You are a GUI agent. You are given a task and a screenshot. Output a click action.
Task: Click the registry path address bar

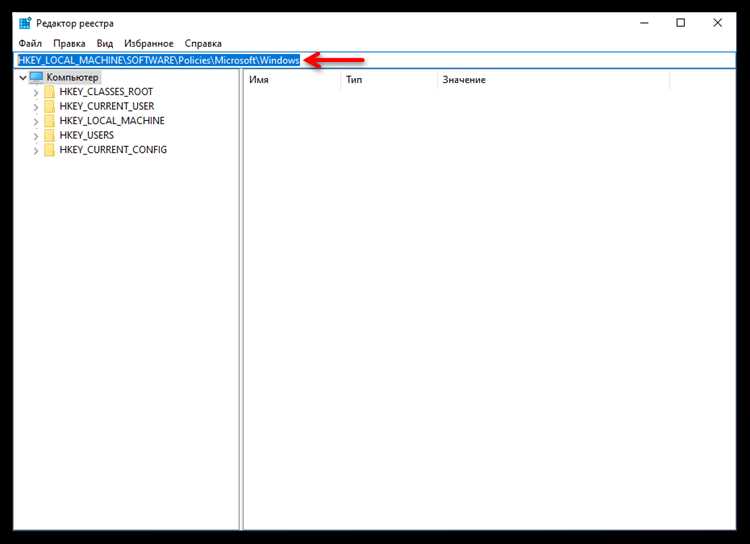coord(375,60)
